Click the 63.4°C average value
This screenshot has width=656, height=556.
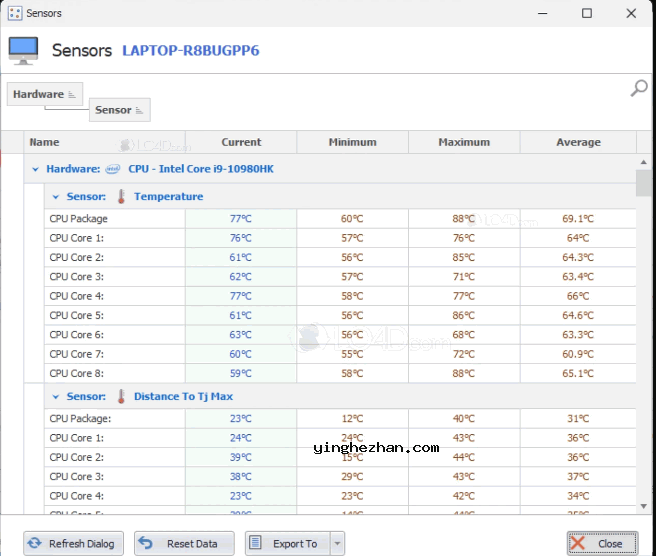(578, 277)
